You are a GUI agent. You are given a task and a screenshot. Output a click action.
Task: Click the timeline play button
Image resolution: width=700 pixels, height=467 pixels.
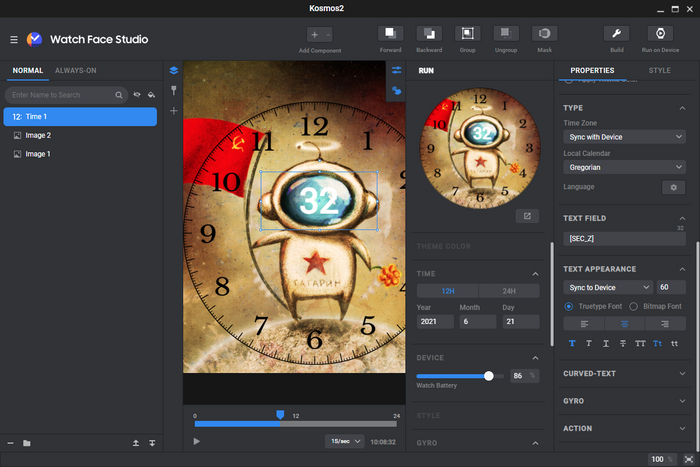[x=196, y=441]
